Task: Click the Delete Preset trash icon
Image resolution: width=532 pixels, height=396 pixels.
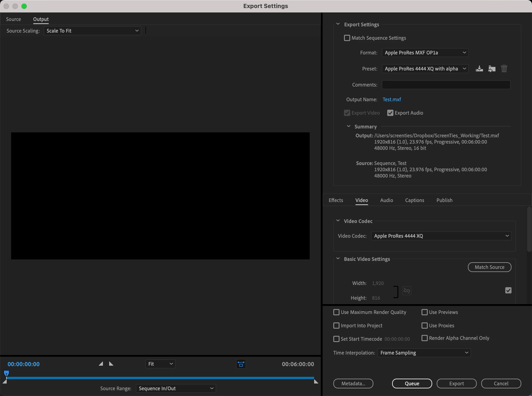Action: (x=504, y=69)
